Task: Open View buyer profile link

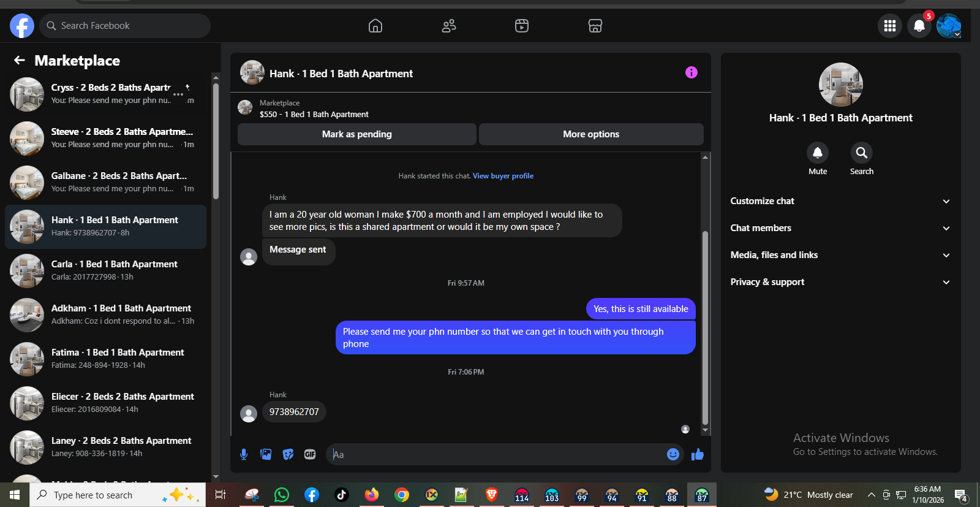Action: click(x=503, y=176)
